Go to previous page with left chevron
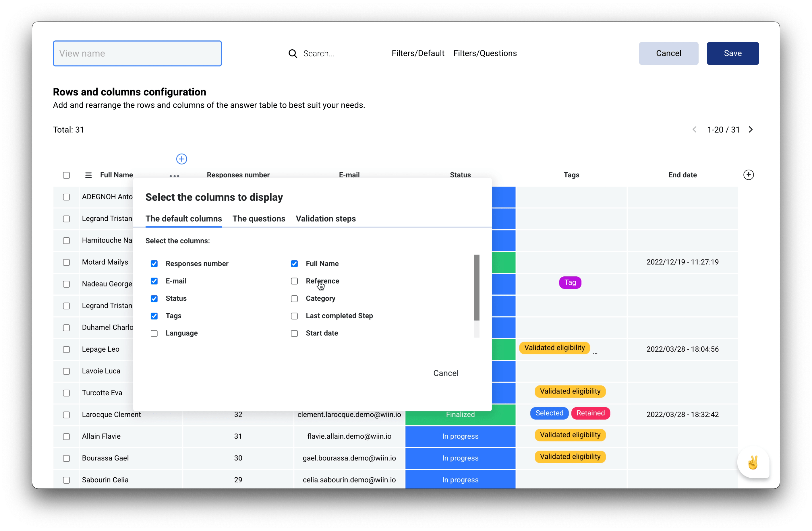The image size is (812, 531). coord(695,129)
